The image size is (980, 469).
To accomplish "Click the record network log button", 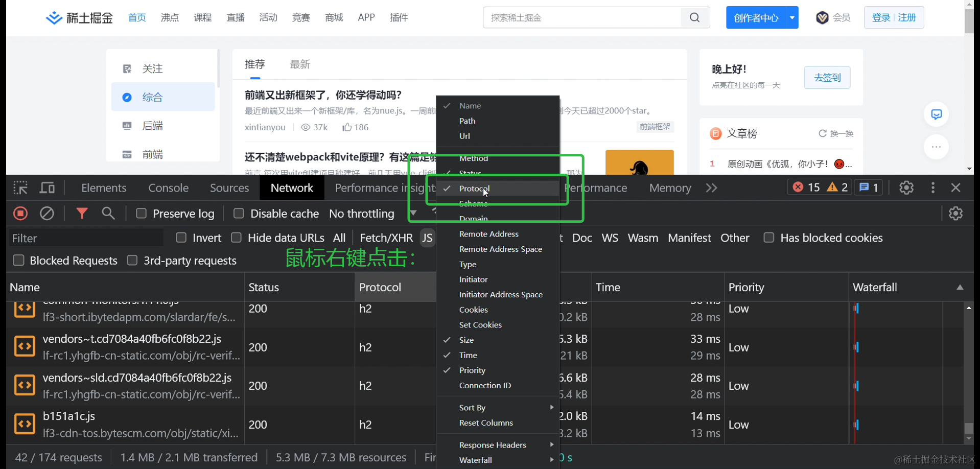I will 20,214.
